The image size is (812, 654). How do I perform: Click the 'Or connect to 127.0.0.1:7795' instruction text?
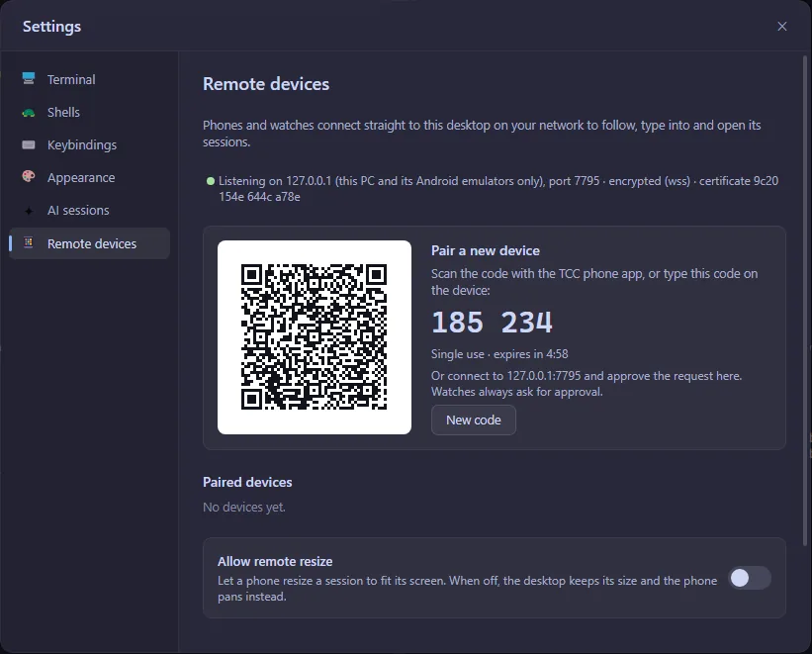click(x=586, y=384)
